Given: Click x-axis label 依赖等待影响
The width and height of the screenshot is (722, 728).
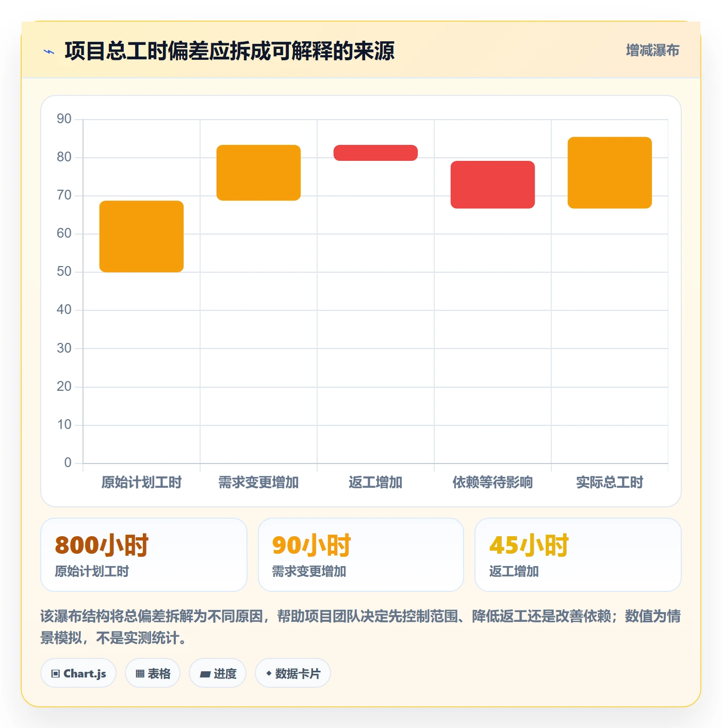Looking at the screenshot, I should pos(493,483).
